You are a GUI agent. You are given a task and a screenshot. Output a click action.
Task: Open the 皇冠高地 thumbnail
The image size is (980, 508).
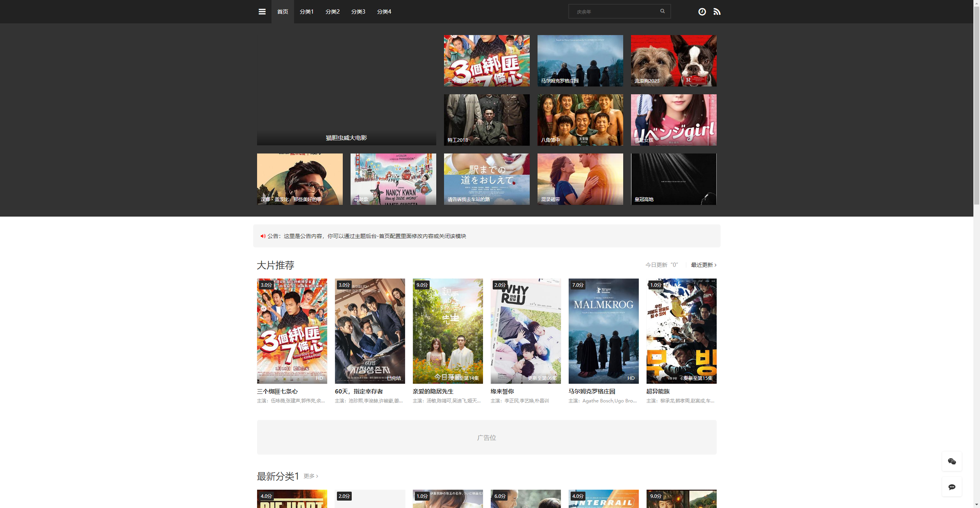(x=673, y=179)
